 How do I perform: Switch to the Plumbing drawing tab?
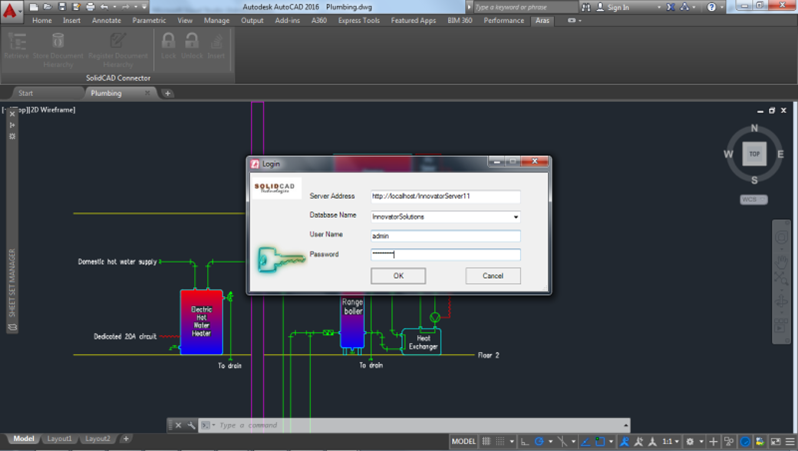tap(106, 93)
